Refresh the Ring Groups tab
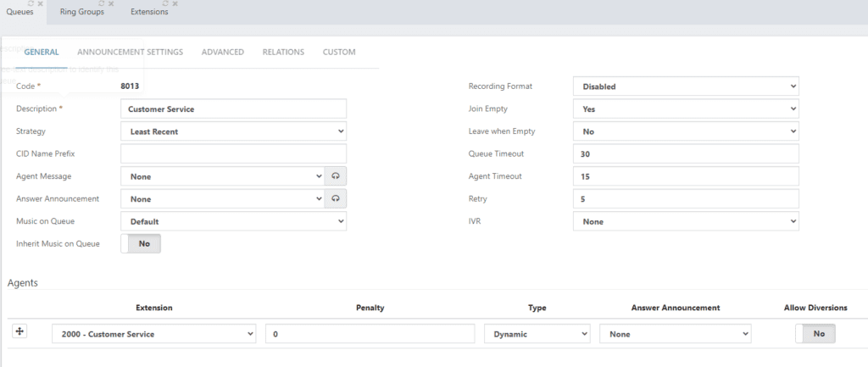The height and width of the screenshot is (367, 868). [102, 4]
